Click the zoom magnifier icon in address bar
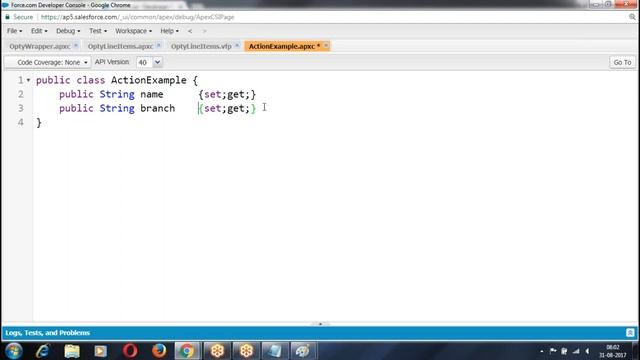Viewport: 640px width, 360px height. [x=632, y=17]
